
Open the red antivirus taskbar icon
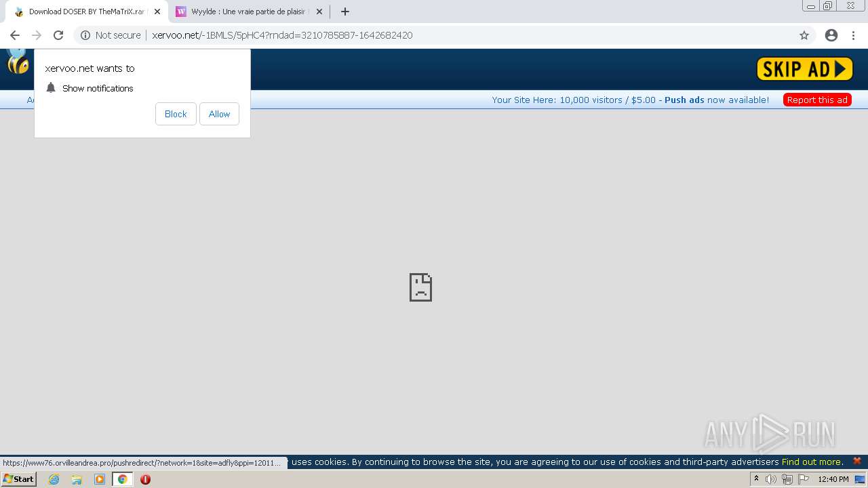coord(145,479)
